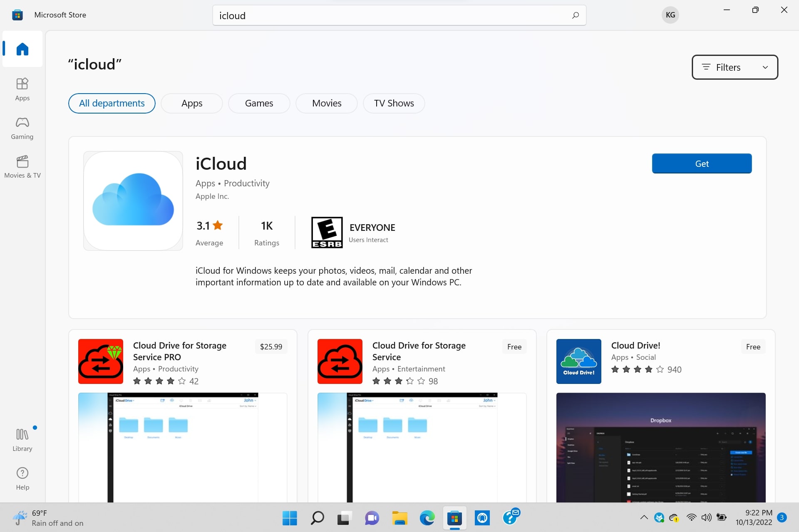
Task: Open Cloud Drive for Storage Service PRO icon
Action: 101,361
